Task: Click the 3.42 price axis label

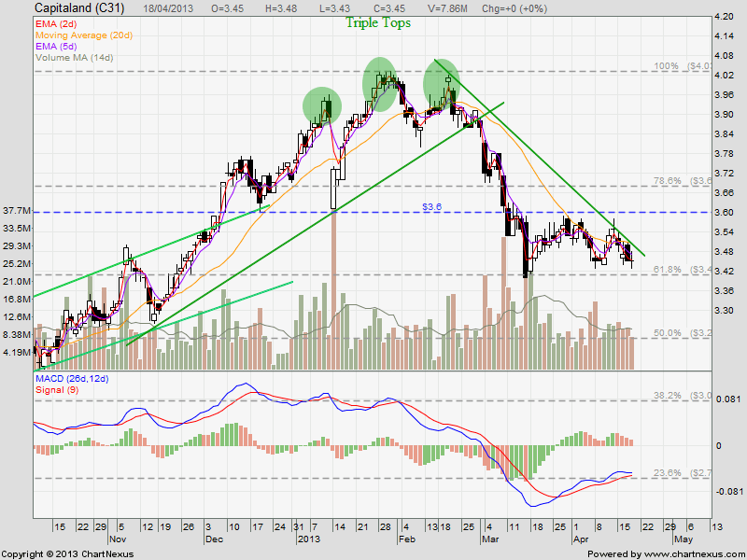Action: (x=725, y=271)
